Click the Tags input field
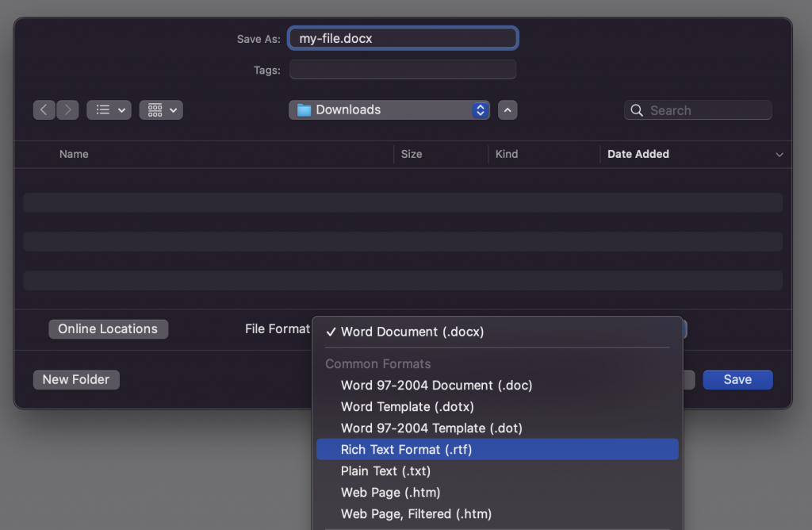This screenshot has width=812, height=530. click(403, 70)
